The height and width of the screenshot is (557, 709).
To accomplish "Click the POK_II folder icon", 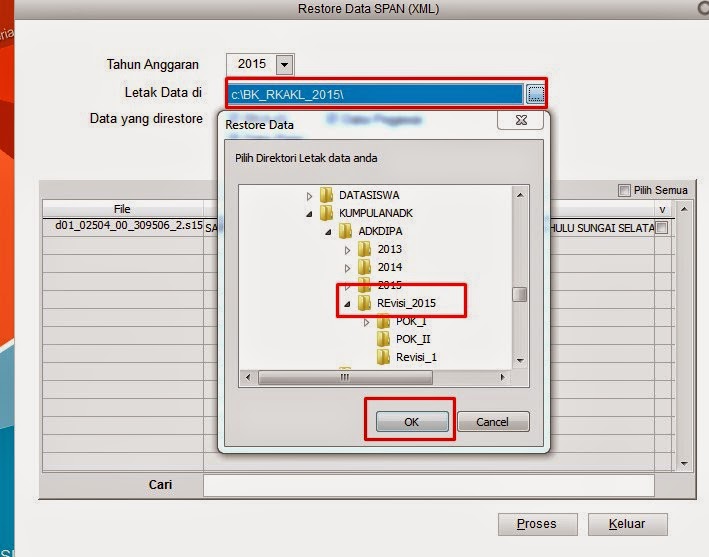I will pyautogui.click(x=383, y=339).
